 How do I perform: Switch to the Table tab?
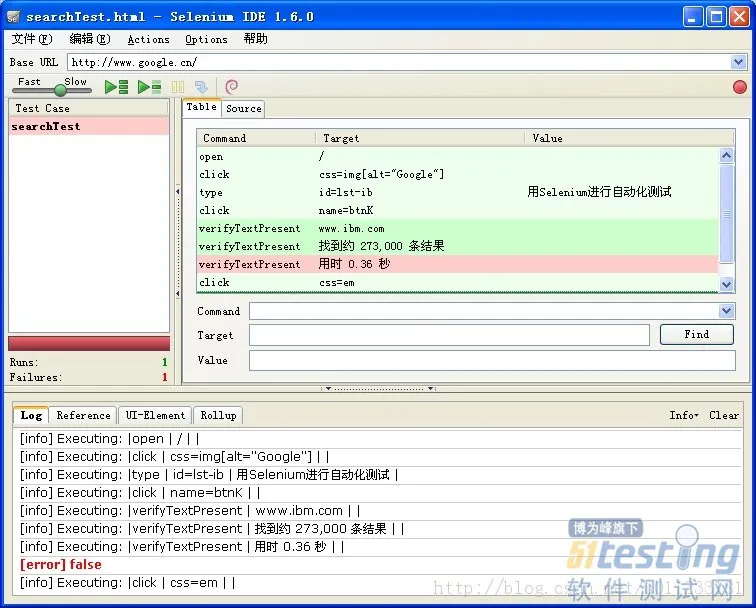tap(202, 107)
